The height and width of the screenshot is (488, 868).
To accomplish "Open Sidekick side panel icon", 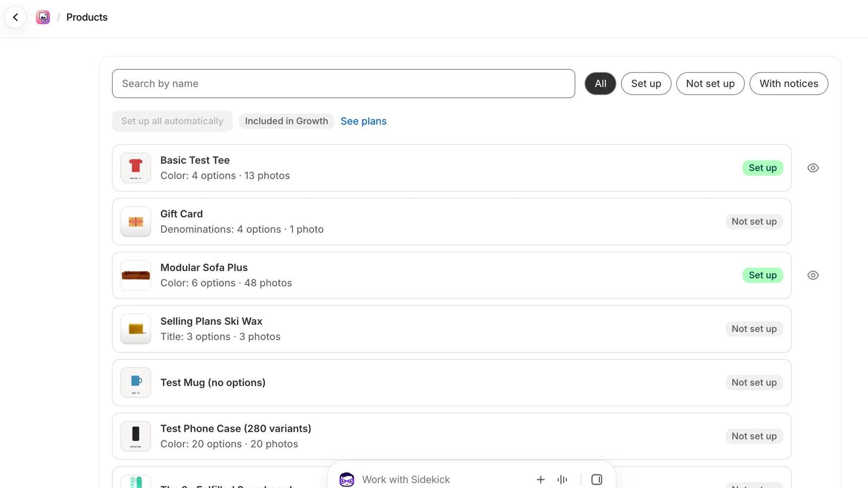I will pyautogui.click(x=597, y=479).
